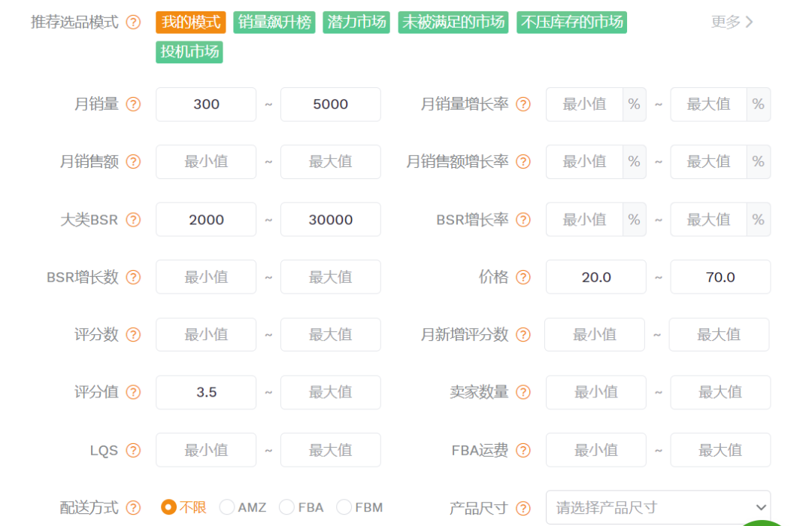The height and width of the screenshot is (526, 812).
Task: Select the 潜力市场 market mode
Action: [x=356, y=22]
